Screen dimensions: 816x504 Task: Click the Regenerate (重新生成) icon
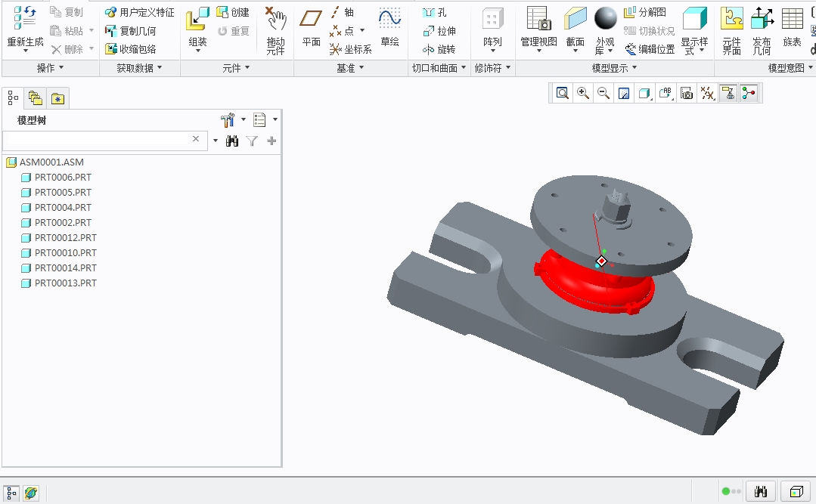pyautogui.click(x=25, y=20)
